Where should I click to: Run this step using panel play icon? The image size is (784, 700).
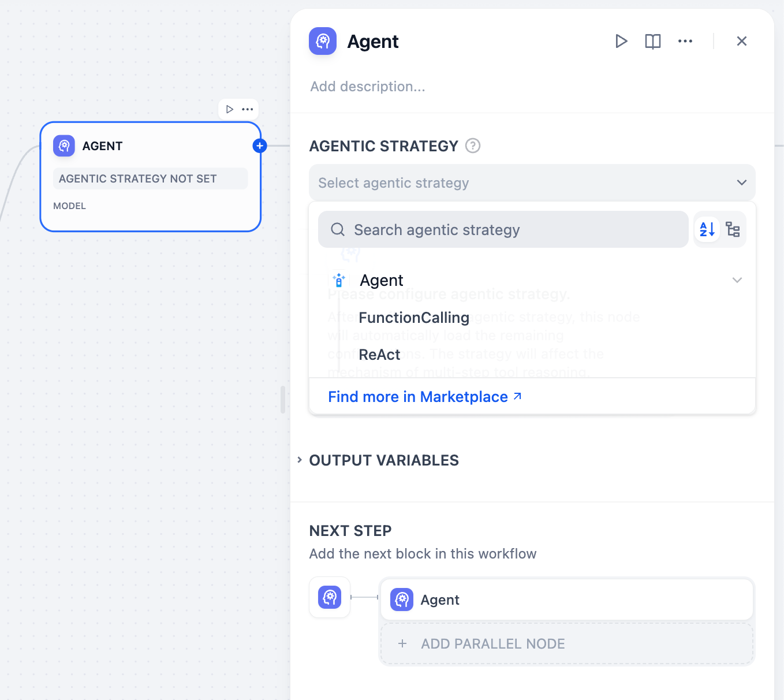[x=621, y=41]
